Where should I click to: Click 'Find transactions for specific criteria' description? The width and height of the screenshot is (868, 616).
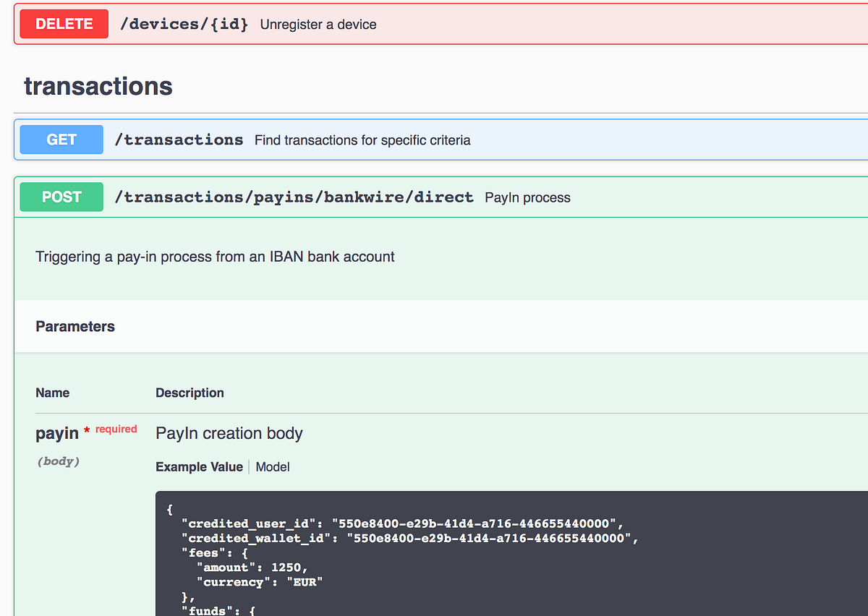click(x=362, y=140)
